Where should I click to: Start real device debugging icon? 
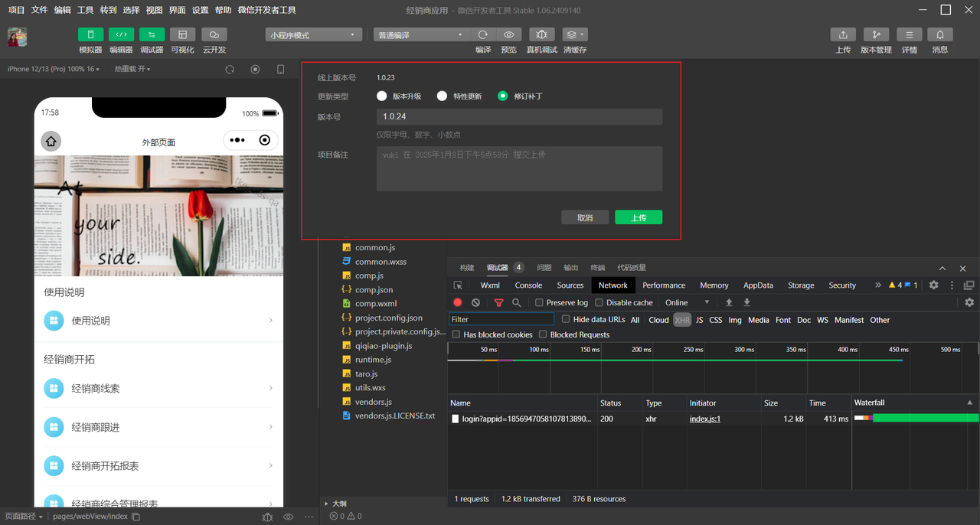point(541,35)
